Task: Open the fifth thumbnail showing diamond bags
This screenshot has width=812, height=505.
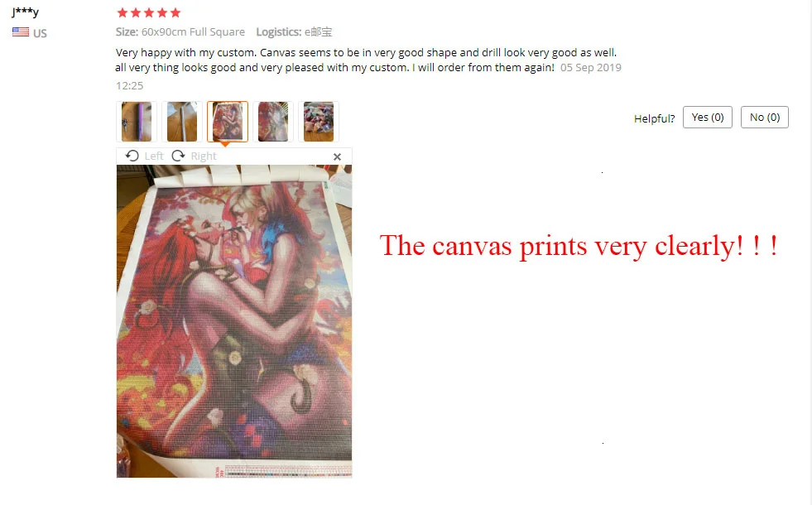Action: point(319,122)
